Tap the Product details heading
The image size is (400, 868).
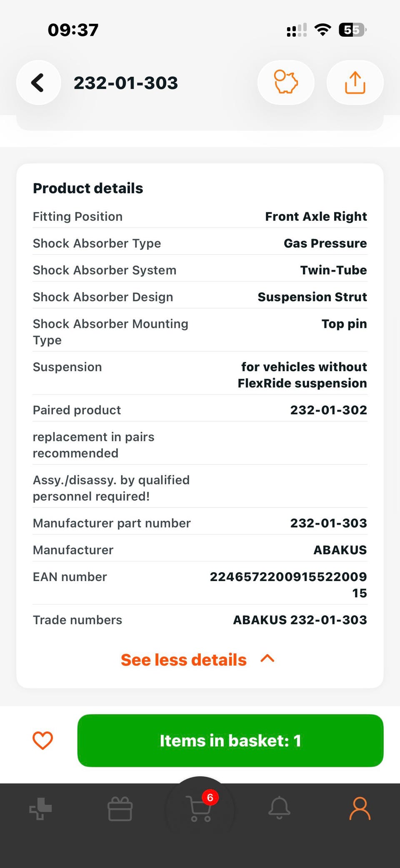click(x=88, y=188)
